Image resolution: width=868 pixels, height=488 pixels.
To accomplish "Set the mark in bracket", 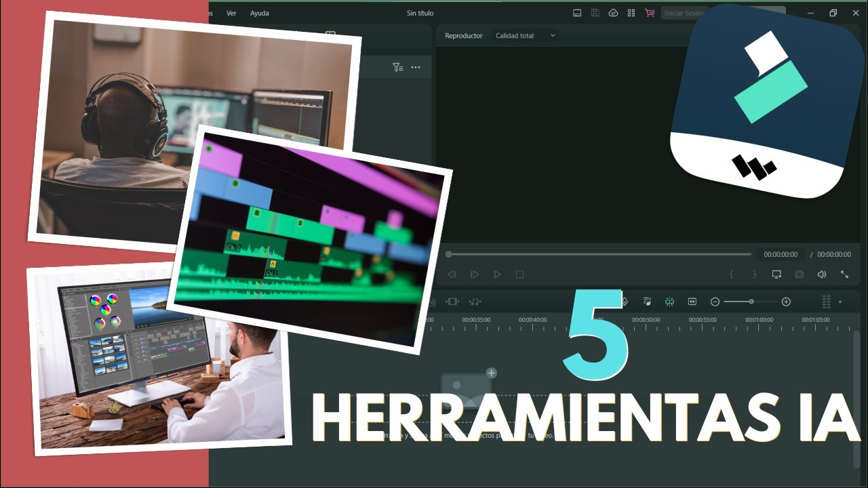I will click(732, 274).
